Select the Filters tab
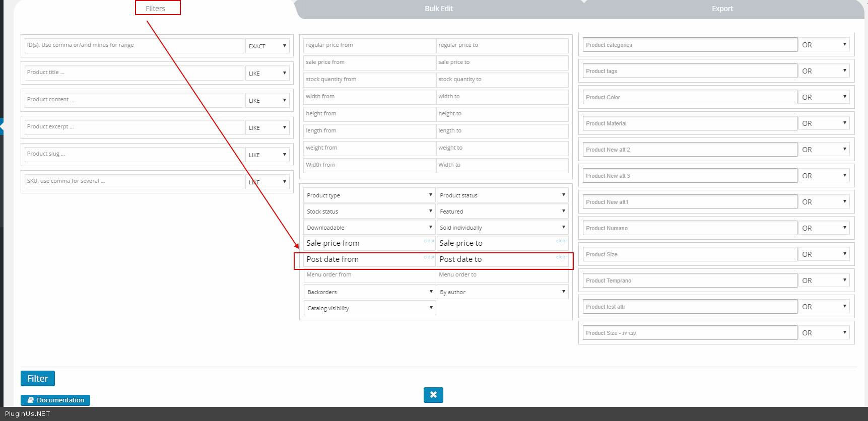 (x=156, y=9)
